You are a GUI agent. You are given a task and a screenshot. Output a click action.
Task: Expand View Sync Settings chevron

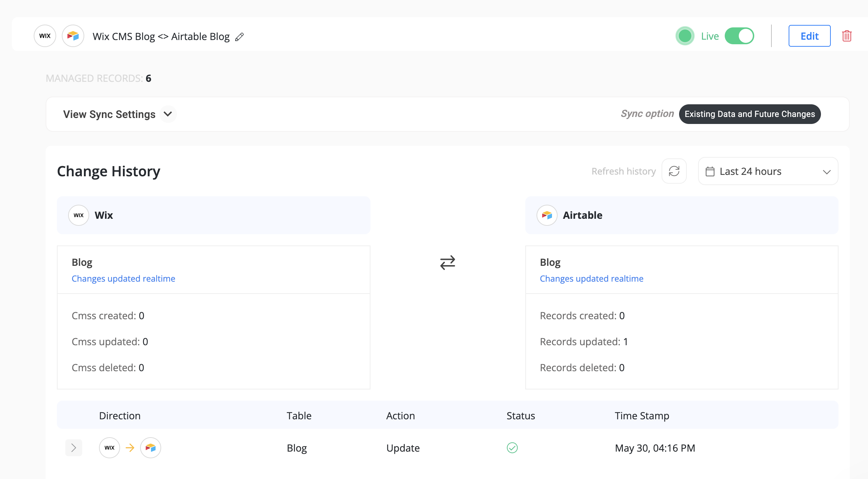tap(168, 114)
